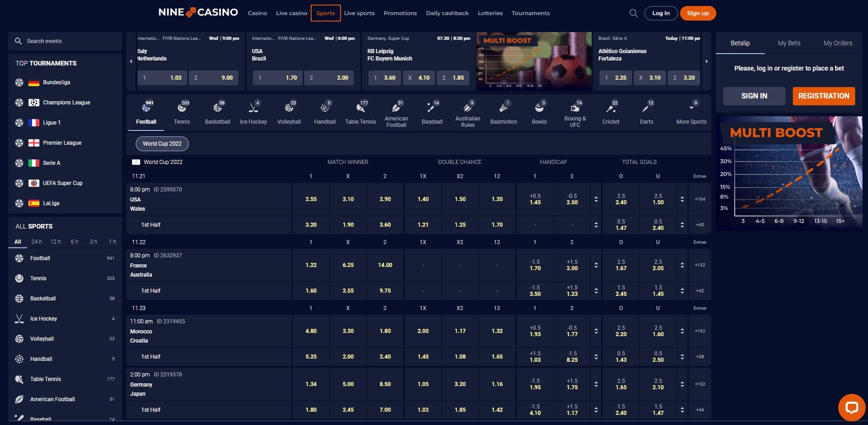Image resolution: width=868 pixels, height=425 pixels.
Task: Open Casino menu item
Action: coord(258,13)
